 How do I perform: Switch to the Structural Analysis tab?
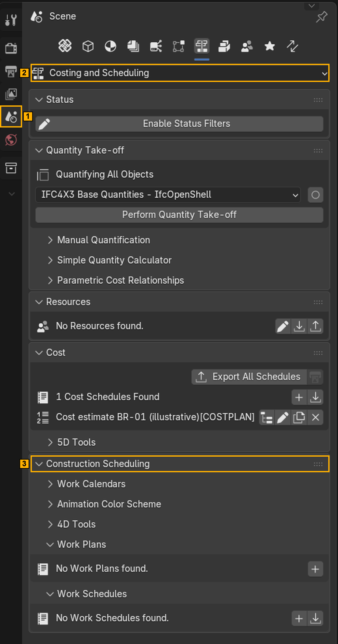[x=179, y=46]
